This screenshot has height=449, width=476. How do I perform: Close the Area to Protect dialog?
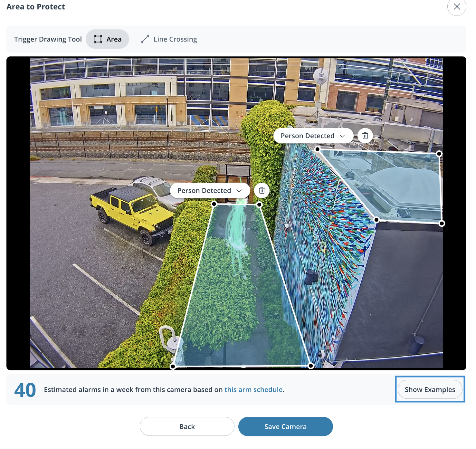tap(456, 7)
